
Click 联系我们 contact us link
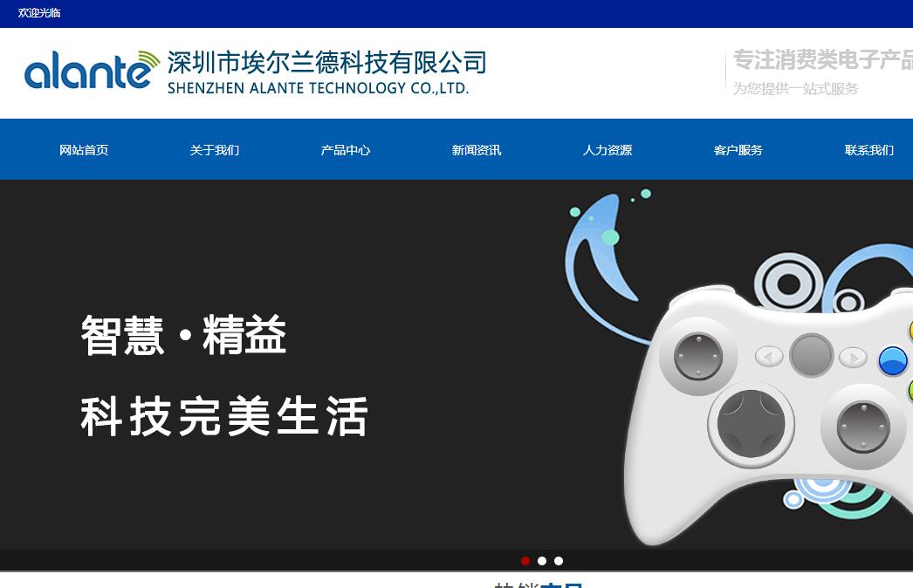point(869,150)
